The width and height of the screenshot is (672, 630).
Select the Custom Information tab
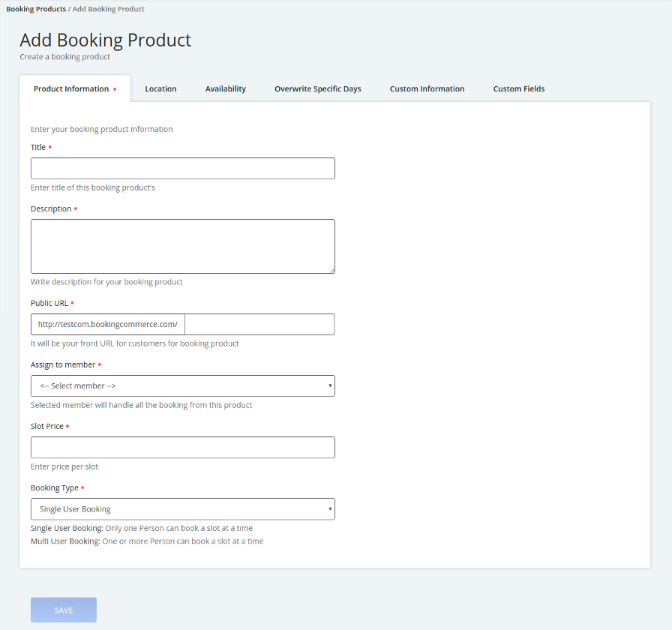[427, 88]
